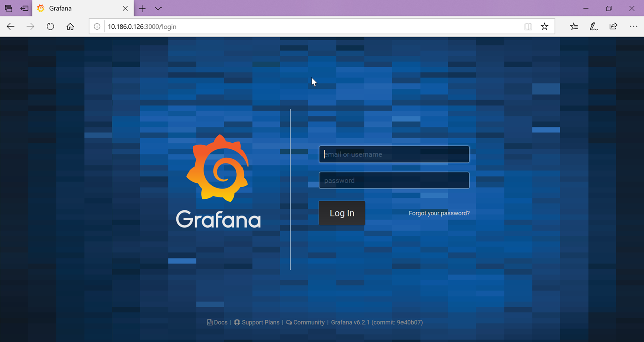Viewport: 644px width, 342px height.
Task: Open a new tab with plus button
Action: tap(142, 9)
